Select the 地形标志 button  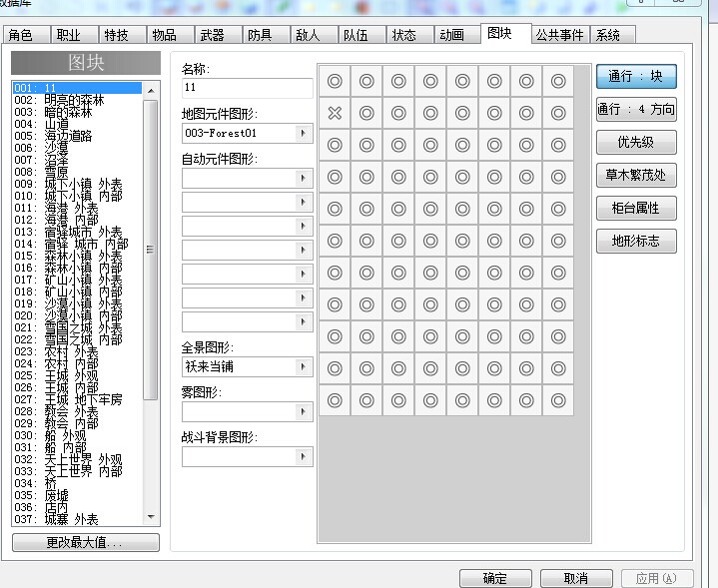coord(636,241)
